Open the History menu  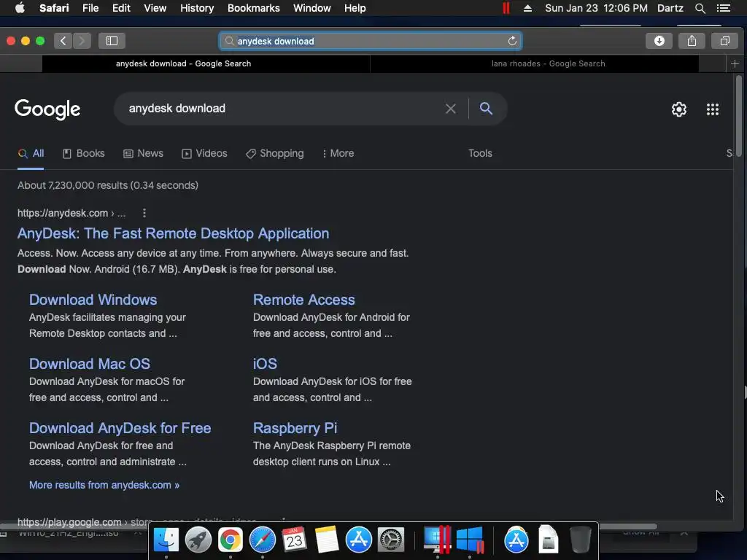click(197, 8)
